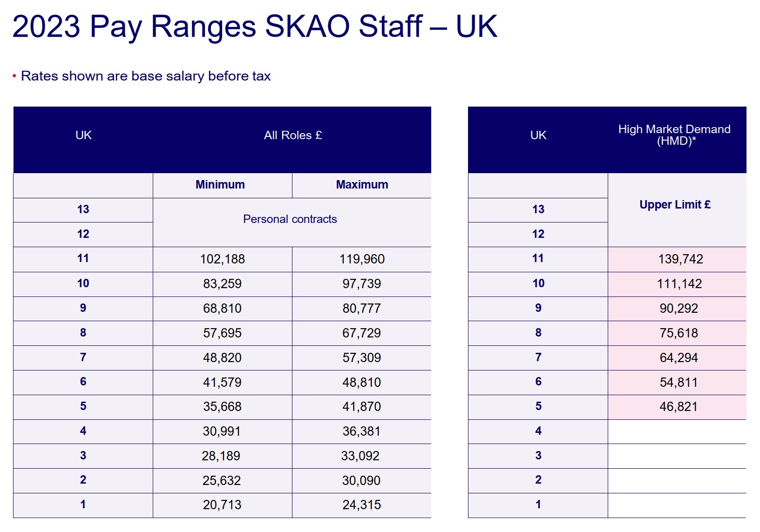Image resolution: width=760 pixels, height=532 pixels.
Task: Select the grade 9 minimum 68,810
Action: tap(222, 309)
